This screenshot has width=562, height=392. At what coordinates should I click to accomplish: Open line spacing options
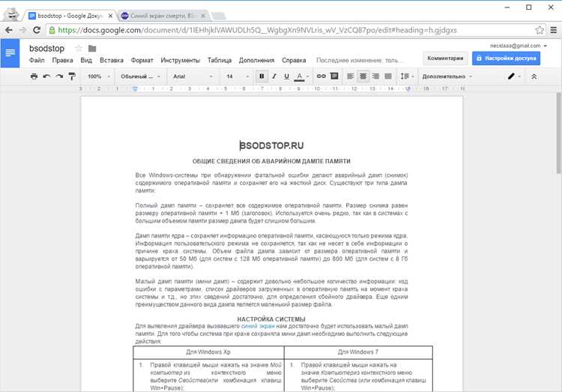[407, 76]
